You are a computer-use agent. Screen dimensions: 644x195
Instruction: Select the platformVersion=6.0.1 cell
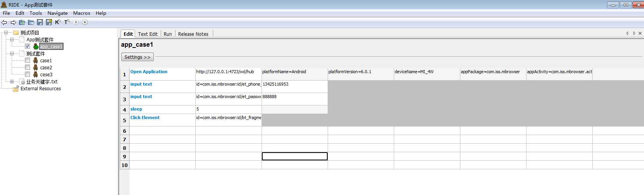click(x=361, y=74)
